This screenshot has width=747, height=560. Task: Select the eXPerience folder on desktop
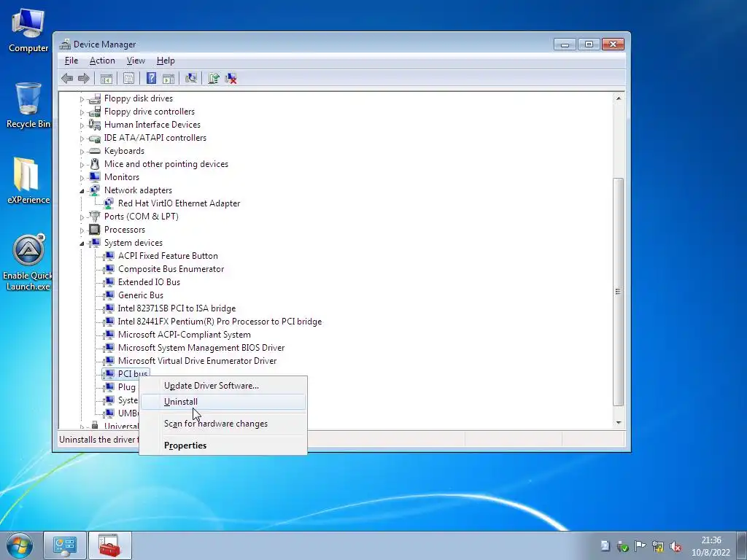pyautogui.click(x=28, y=181)
